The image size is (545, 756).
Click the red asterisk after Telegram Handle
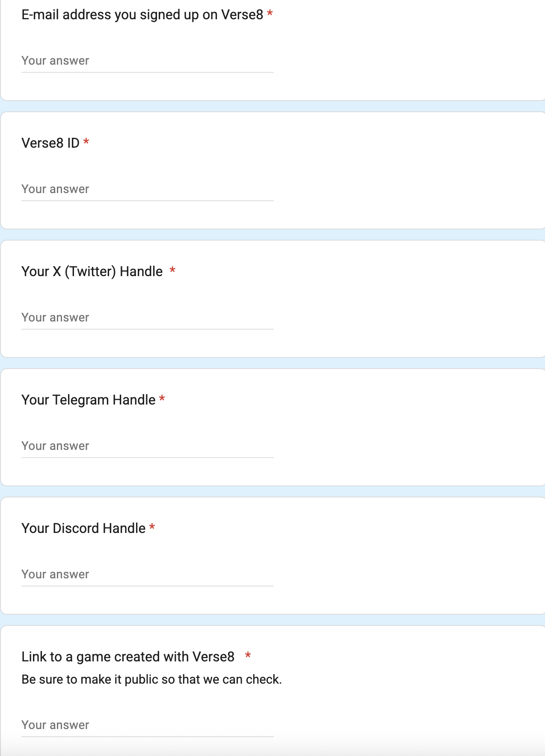point(162,399)
